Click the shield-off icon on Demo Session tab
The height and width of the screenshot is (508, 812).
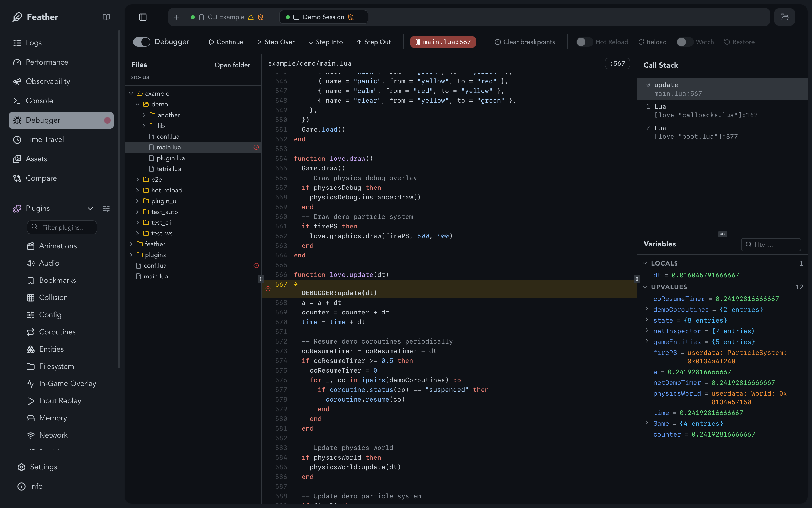point(351,17)
